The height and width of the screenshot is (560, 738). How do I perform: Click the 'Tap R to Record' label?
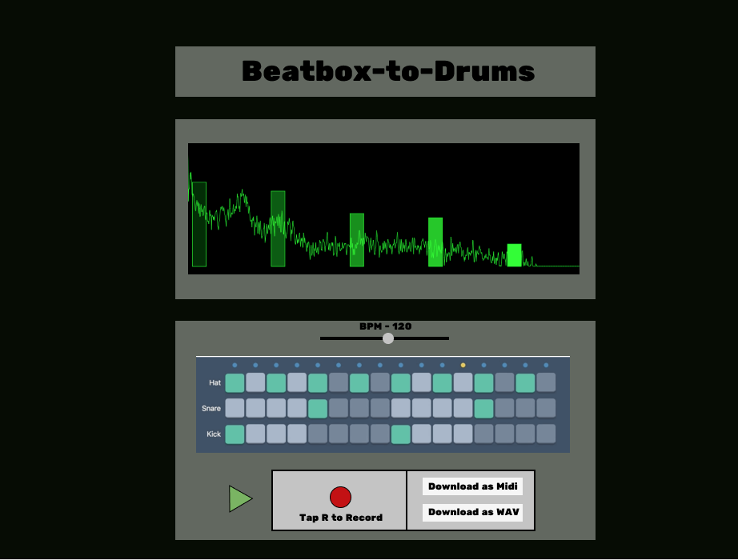point(341,518)
